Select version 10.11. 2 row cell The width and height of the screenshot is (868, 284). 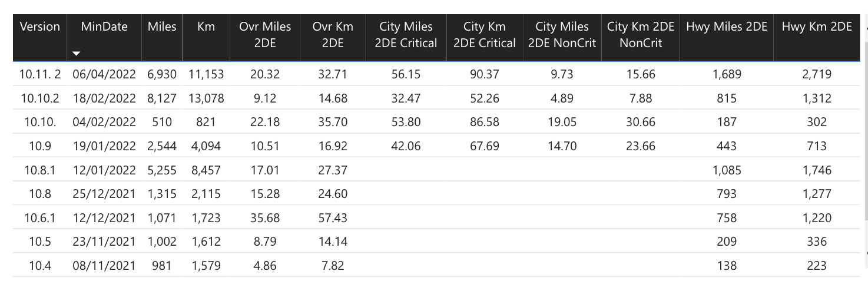click(40, 74)
